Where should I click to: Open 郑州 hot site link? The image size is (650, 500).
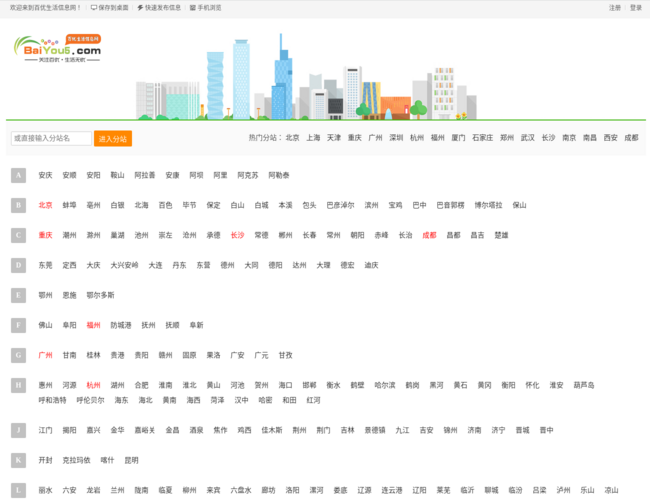pos(507,138)
